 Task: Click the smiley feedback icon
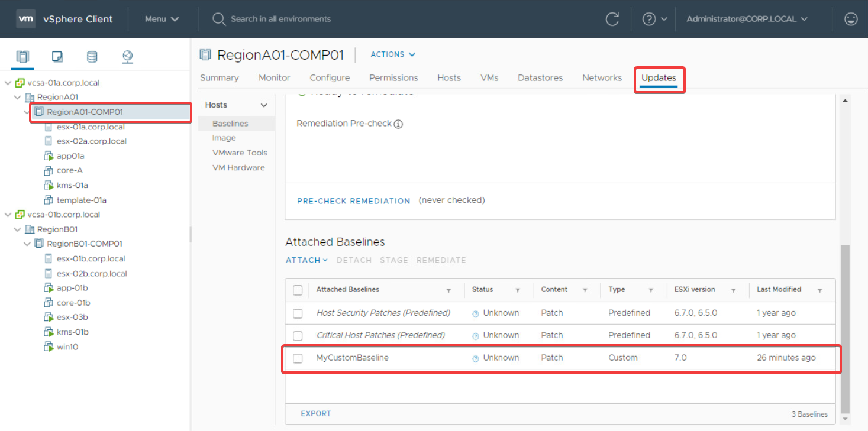point(851,19)
